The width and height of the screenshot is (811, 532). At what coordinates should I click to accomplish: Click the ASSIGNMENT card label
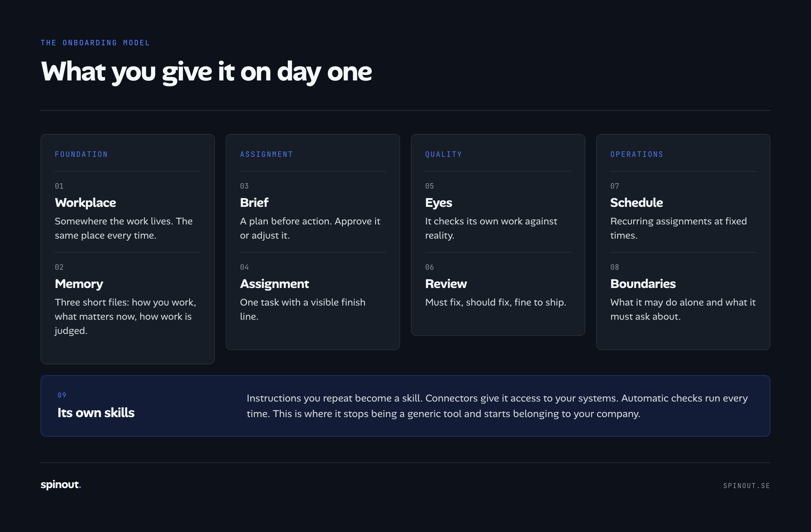point(267,154)
